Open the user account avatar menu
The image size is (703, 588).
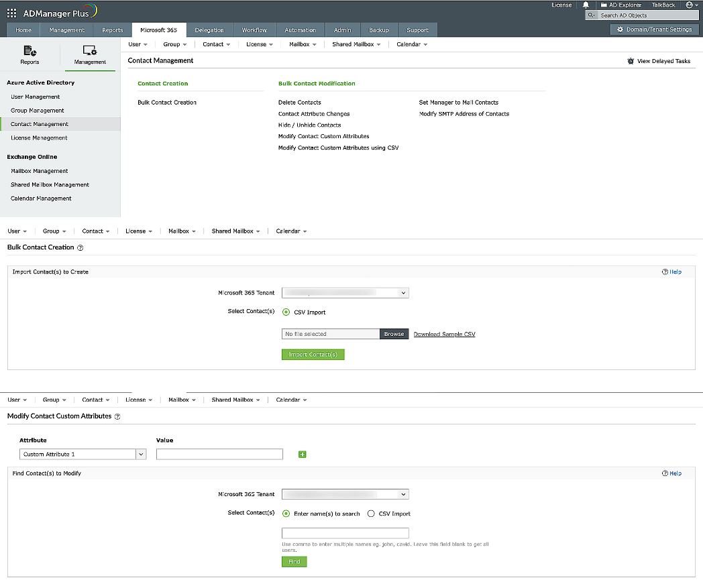(692, 5)
